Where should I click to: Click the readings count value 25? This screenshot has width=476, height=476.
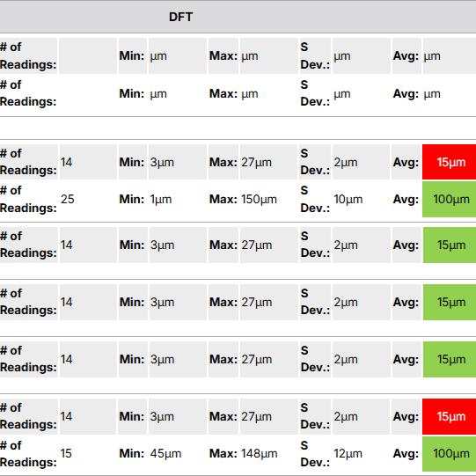[68, 199]
